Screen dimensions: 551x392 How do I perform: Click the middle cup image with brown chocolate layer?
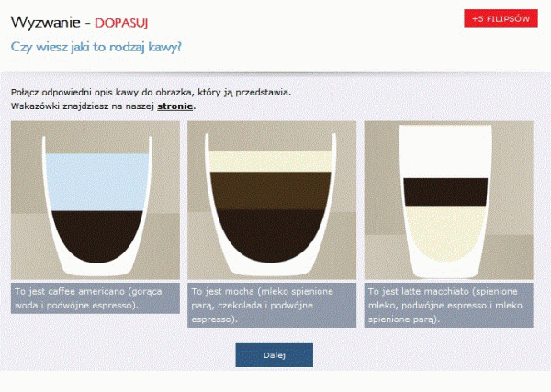coord(272,200)
